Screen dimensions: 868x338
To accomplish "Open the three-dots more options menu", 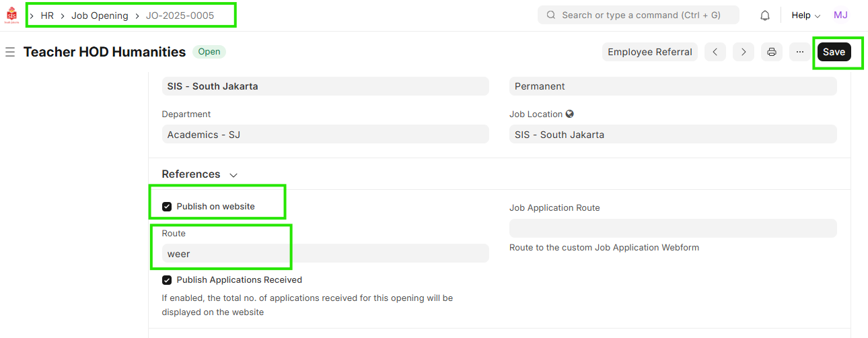I will click(x=800, y=52).
